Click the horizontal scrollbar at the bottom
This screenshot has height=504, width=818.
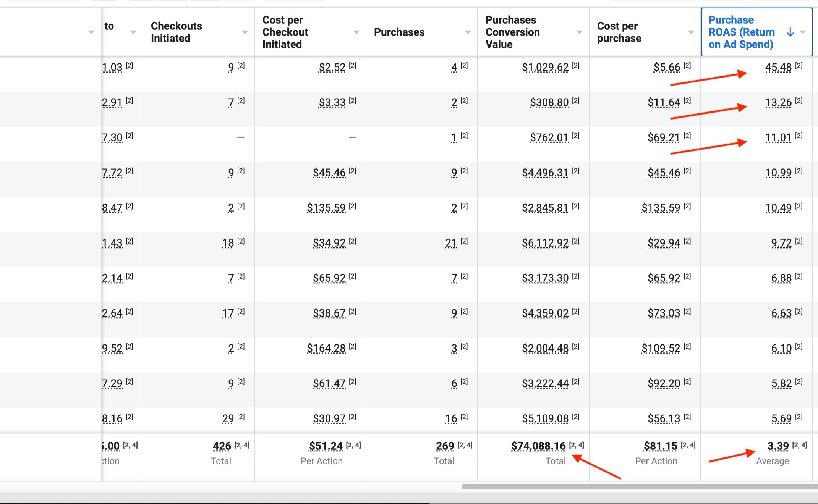(638, 487)
